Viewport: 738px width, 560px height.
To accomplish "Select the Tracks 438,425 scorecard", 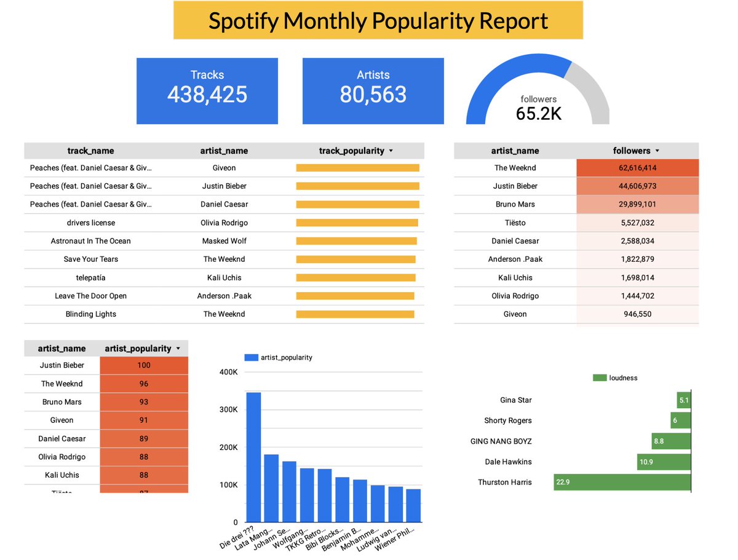I will click(x=207, y=91).
